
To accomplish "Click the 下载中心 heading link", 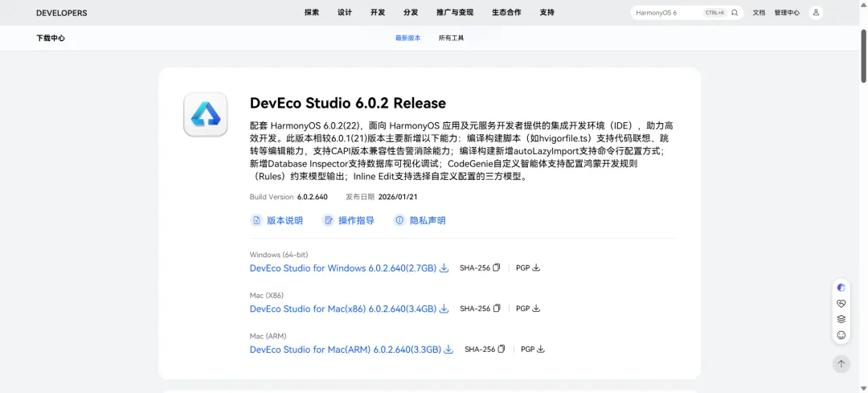I will 51,39.
